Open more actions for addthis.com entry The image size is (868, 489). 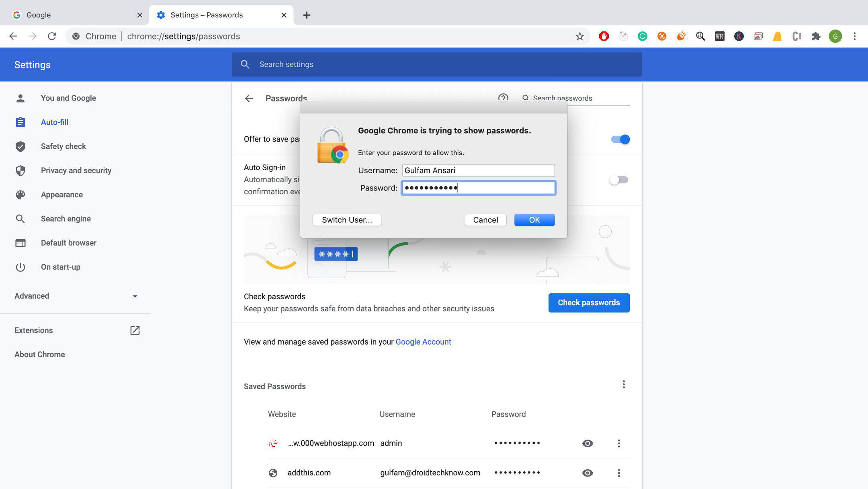(x=618, y=473)
